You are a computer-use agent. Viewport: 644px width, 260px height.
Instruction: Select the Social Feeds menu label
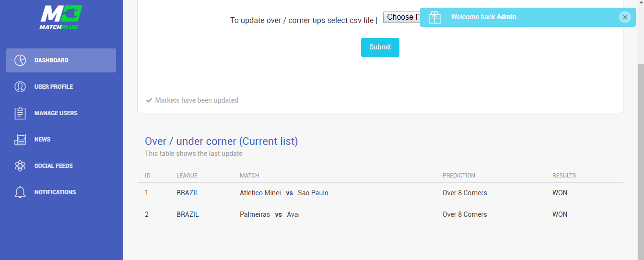pyautogui.click(x=54, y=166)
